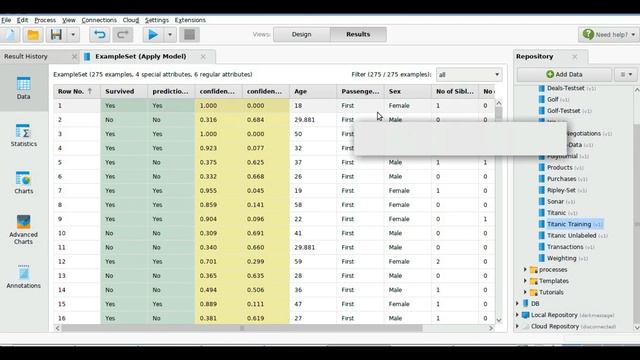The image size is (640, 360).
Task: Select the Products data set entry
Action: (560, 168)
